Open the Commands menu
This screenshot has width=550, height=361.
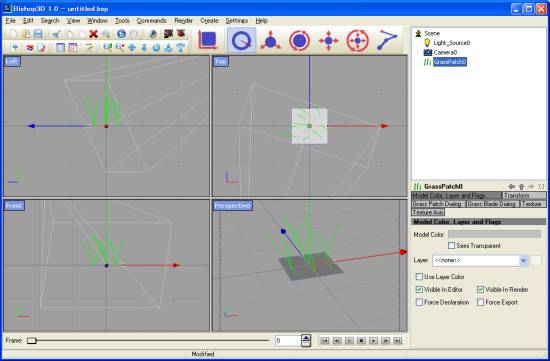[x=152, y=21]
